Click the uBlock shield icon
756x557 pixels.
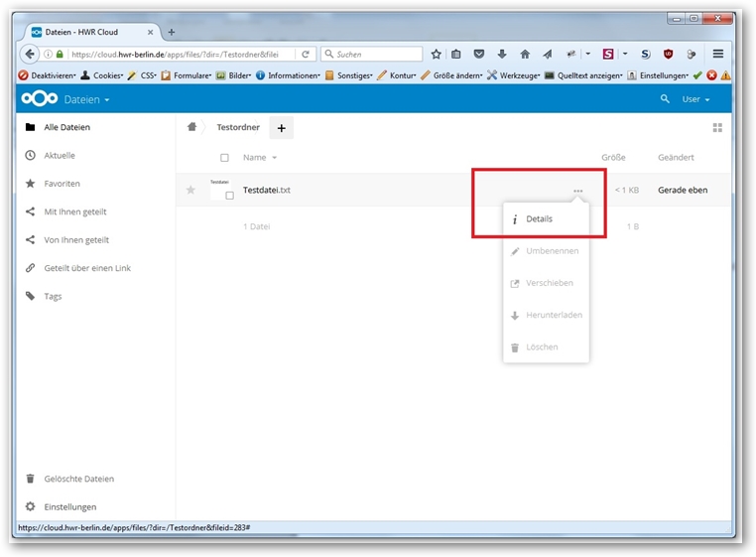[668, 54]
